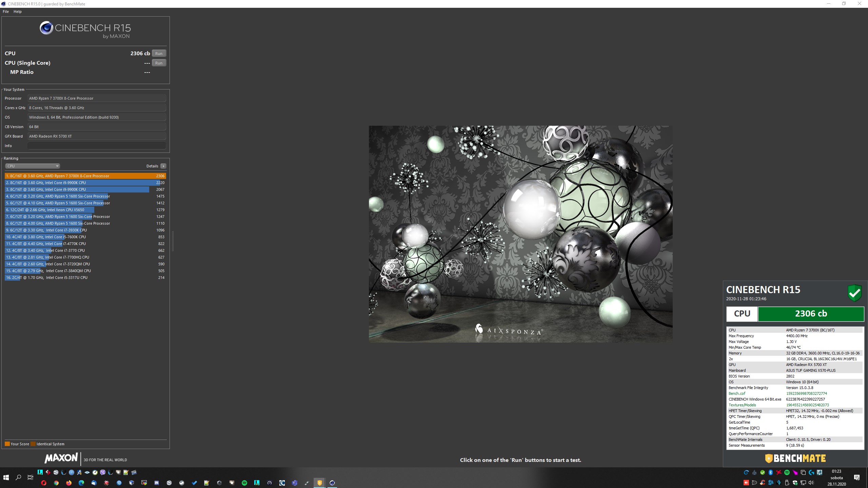Click the Safely Remove Hardware USB icon
The width and height of the screenshot is (868, 488).
click(787, 483)
